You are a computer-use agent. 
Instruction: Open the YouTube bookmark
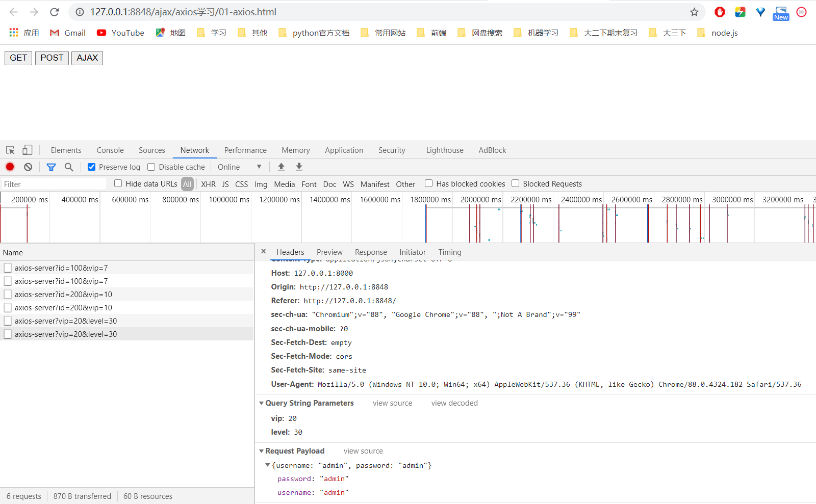(120, 33)
